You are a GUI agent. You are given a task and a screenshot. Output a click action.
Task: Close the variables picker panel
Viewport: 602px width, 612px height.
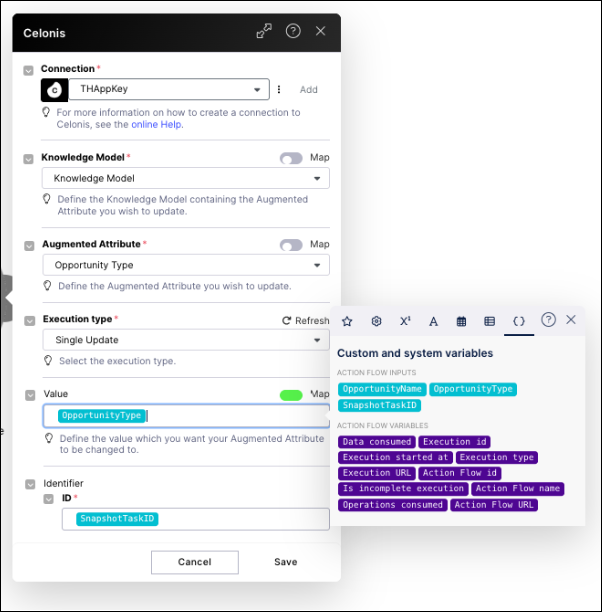click(x=571, y=320)
